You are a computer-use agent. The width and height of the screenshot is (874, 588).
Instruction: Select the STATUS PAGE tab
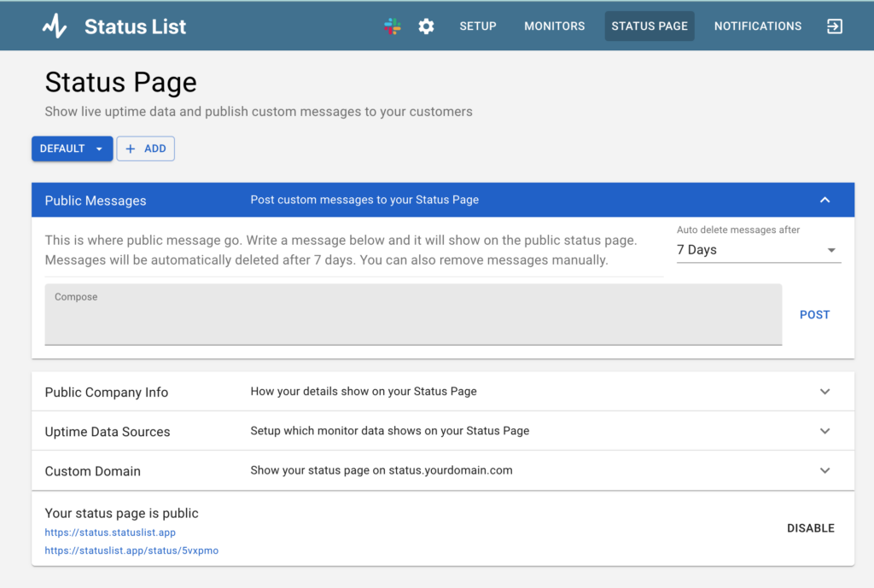click(650, 26)
